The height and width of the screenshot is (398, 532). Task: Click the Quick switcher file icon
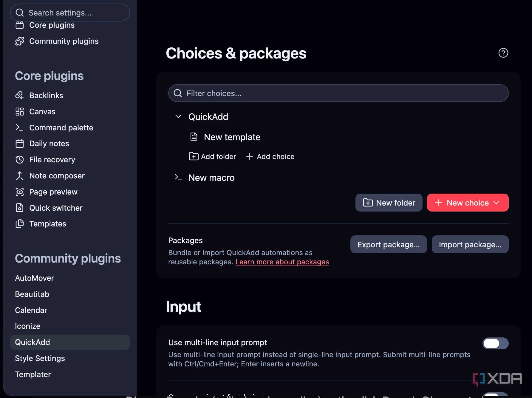[x=20, y=208]
